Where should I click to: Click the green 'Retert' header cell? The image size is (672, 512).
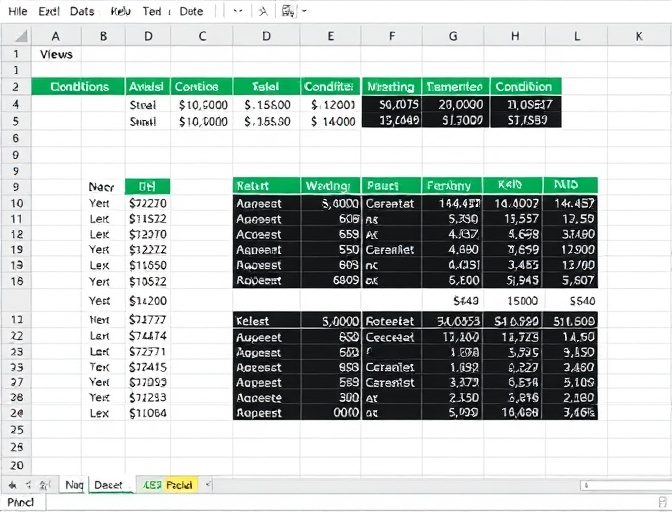coord(266,186)
